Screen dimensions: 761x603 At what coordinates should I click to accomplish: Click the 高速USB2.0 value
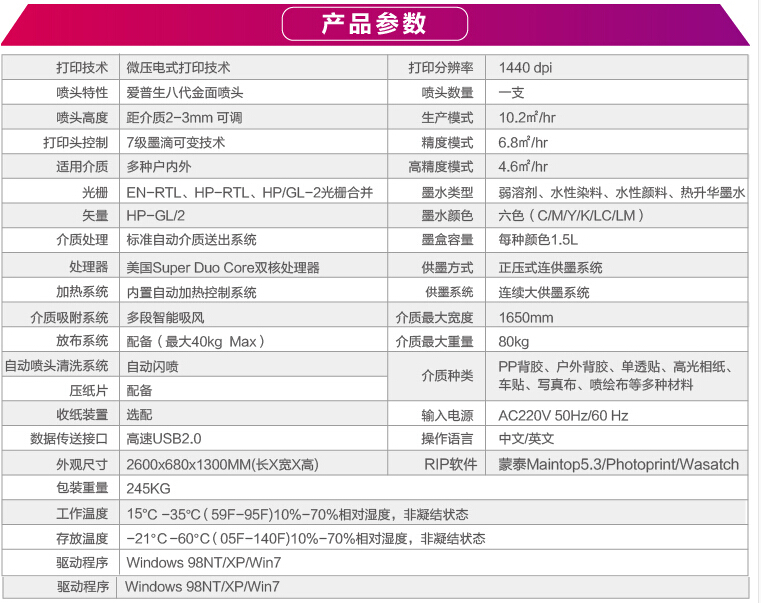tap(164, 439)
